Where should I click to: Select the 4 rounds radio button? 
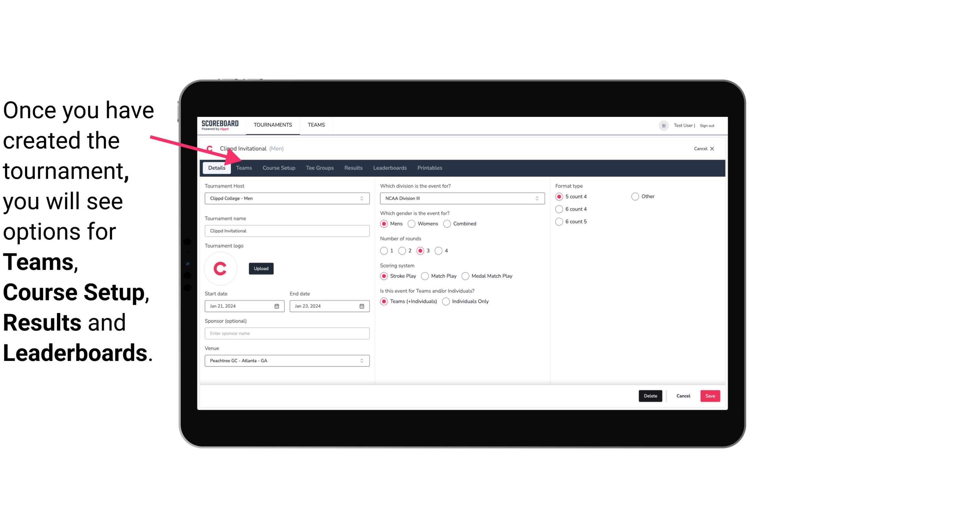pos(439,251)
